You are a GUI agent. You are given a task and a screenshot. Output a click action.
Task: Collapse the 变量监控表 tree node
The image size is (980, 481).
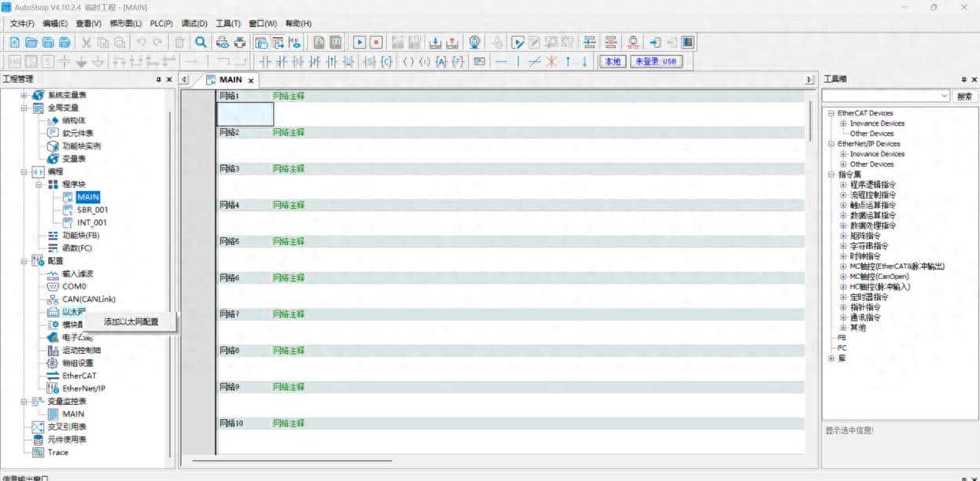[x=24, y=402]
